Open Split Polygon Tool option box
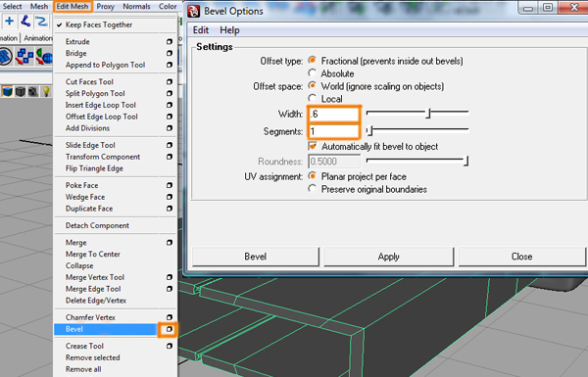The width and height of the screenshot is (588, 377). 170,93
